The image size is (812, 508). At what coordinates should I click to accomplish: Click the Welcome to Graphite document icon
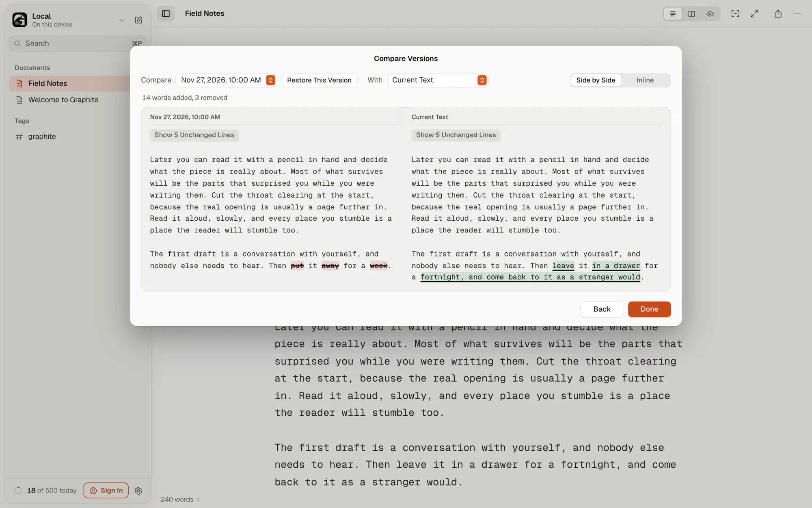click(x=19, y=100)
